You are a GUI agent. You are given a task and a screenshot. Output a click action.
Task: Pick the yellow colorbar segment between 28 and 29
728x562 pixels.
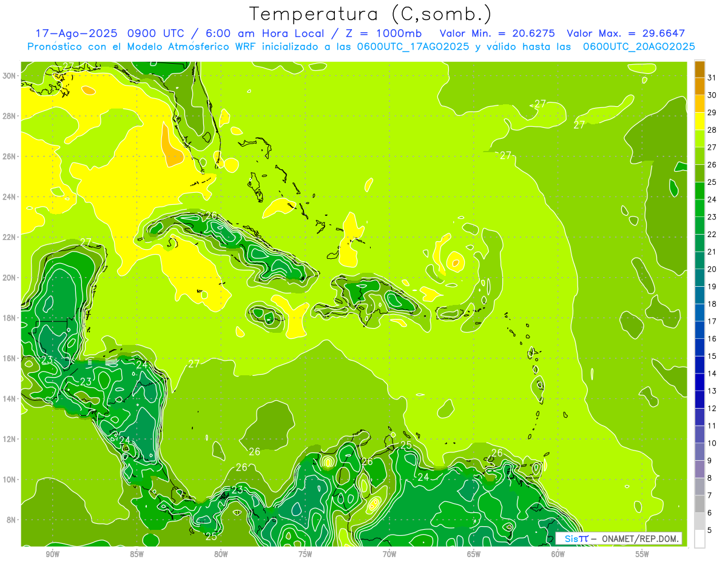pyautogui.click(x=699, y=121)
